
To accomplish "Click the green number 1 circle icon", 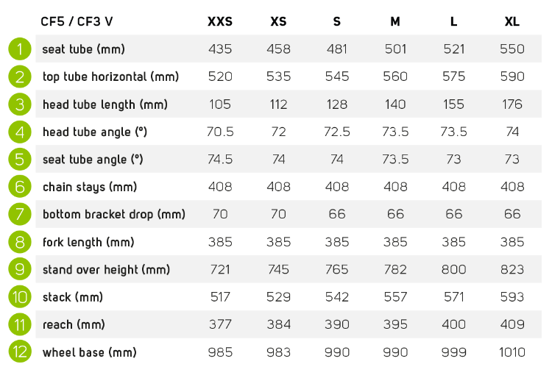I will [x=20, y=49].
